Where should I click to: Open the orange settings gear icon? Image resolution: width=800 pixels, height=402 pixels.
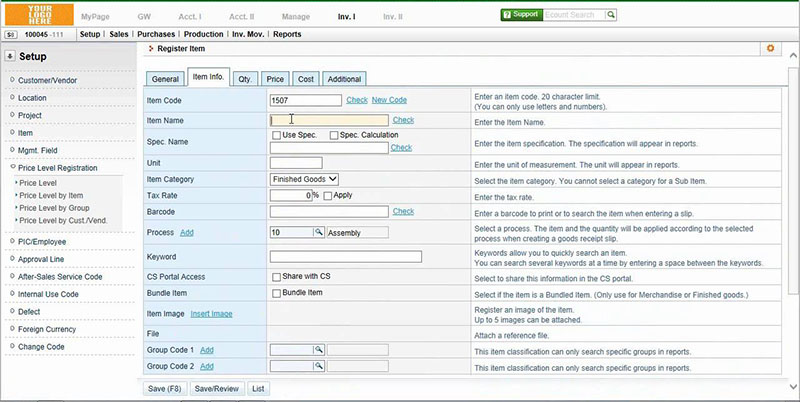(769, 48)
